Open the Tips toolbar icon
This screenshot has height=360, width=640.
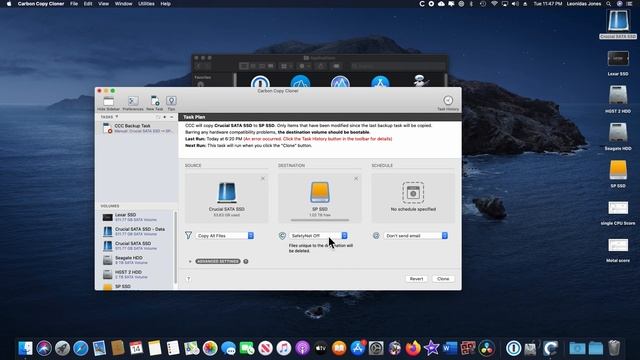171,103
